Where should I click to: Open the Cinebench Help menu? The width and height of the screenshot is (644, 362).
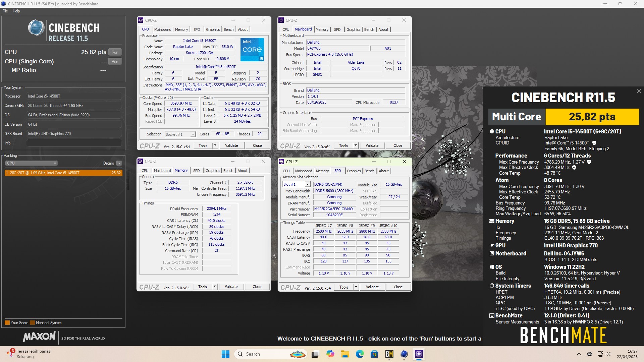click(x=16, y=11)
